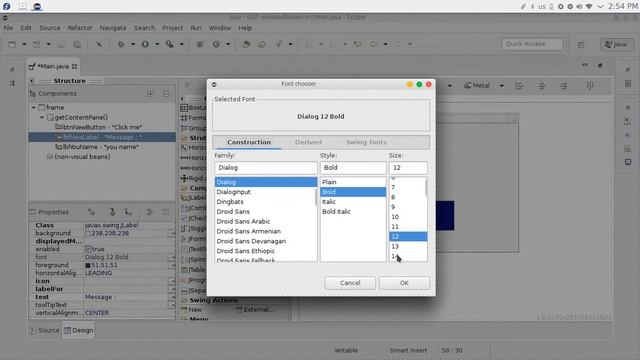Click the Open Perspective icon
Viewport: 640px width, 360px height.
click(581, 44)
